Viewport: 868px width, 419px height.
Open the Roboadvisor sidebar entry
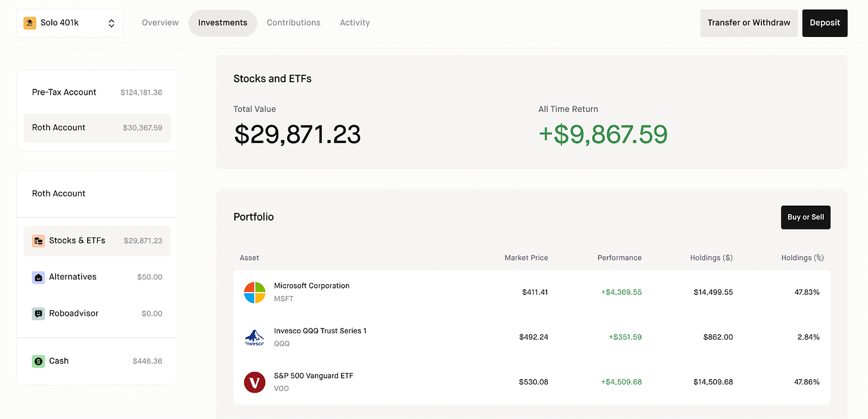[x=97, y=314]
